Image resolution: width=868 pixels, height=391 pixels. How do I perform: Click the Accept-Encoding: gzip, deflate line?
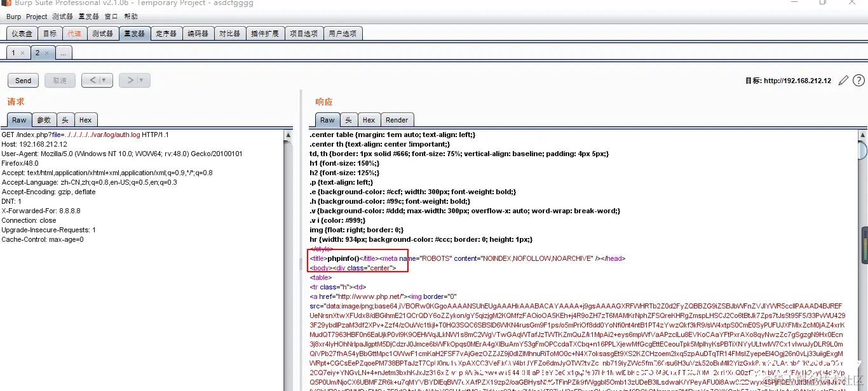point(48,192)
